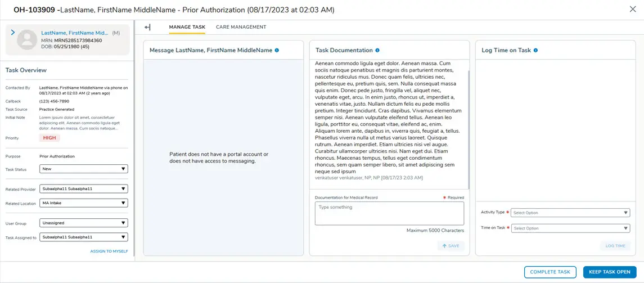Open the Task Status dropdown
644x283 pixels.
tap(84, 169)
